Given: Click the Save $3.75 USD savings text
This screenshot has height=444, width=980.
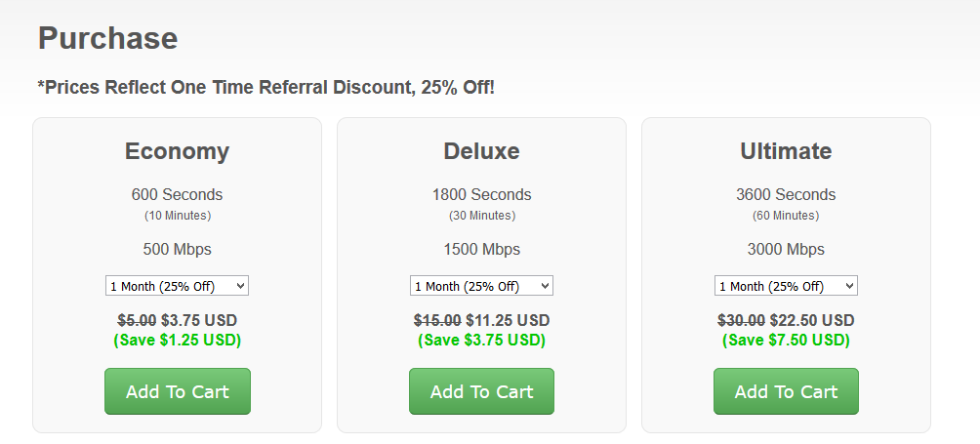Looking at the screenshot, I should [481, 340].
